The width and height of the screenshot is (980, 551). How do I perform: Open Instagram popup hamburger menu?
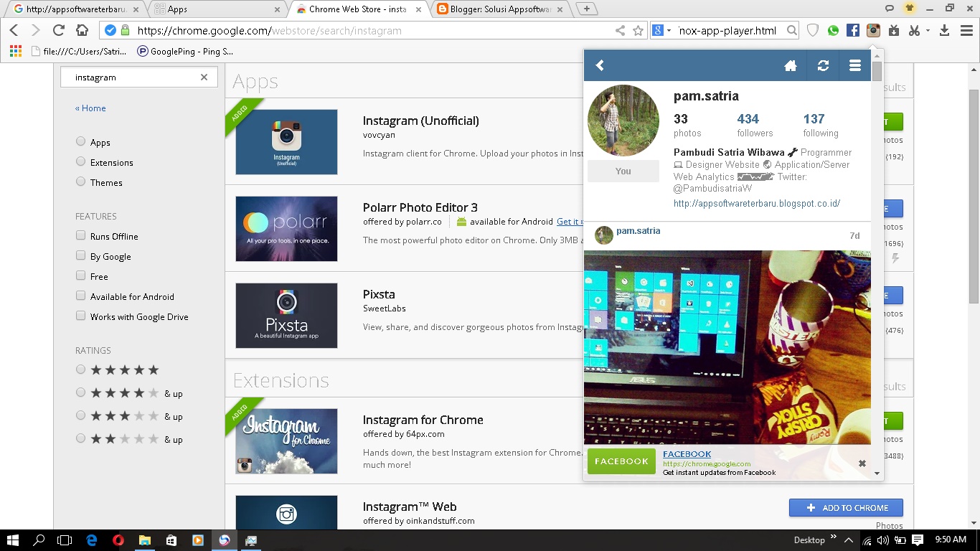(x=855, y=65)
